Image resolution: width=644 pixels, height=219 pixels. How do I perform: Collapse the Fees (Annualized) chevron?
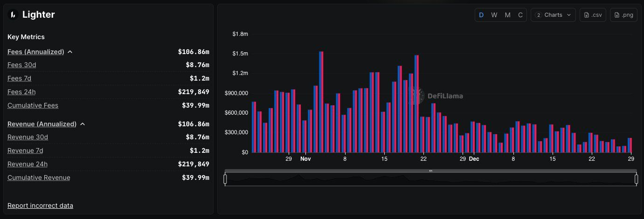(70, 52)
